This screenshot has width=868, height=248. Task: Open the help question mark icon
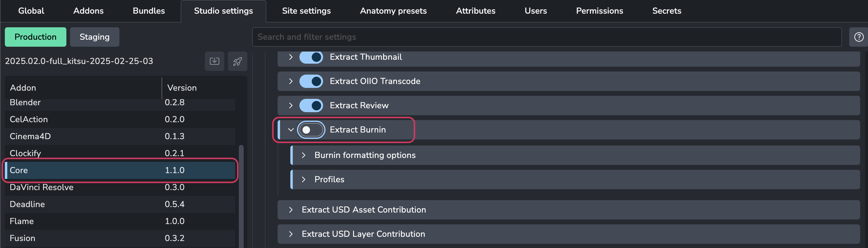click(859, 37)
